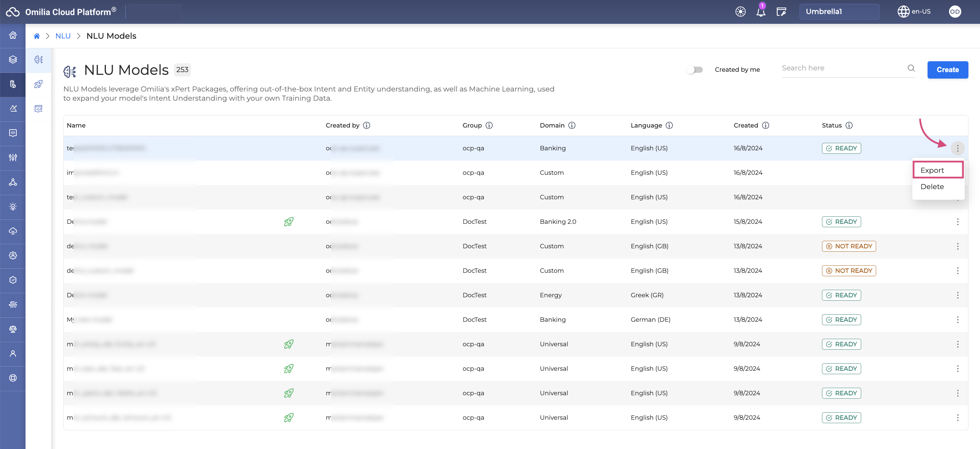Expand the three-dot menu on ocp-qa Universal model
980x449 pixels.
tap(958, 344)
